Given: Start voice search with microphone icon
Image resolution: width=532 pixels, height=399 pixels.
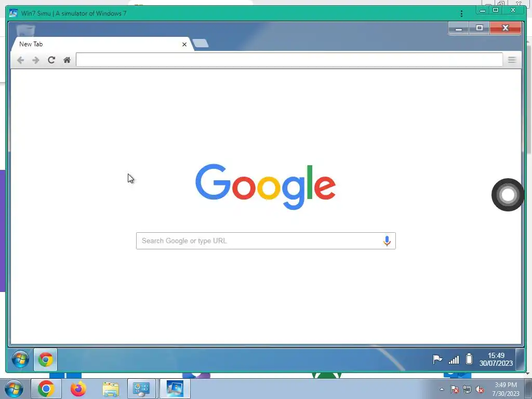Looking at the screenshot, I should [x=387, y=241].
